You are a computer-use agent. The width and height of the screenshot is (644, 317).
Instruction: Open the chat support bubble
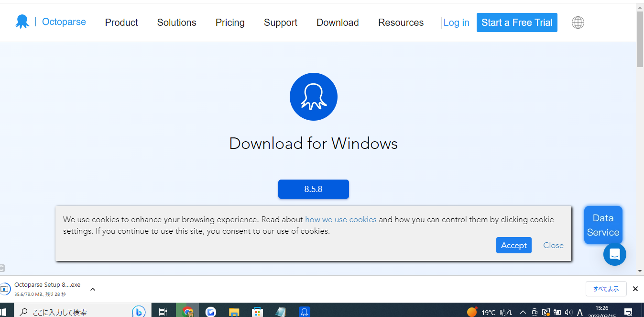(615, 254)
